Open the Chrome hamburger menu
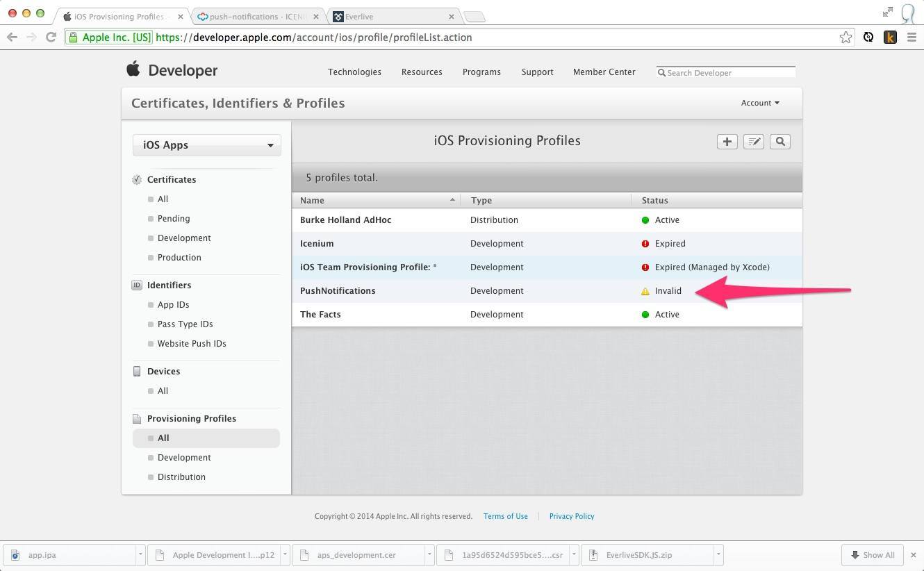This screenshot has height=571, width=924. [x=911, y=38]
